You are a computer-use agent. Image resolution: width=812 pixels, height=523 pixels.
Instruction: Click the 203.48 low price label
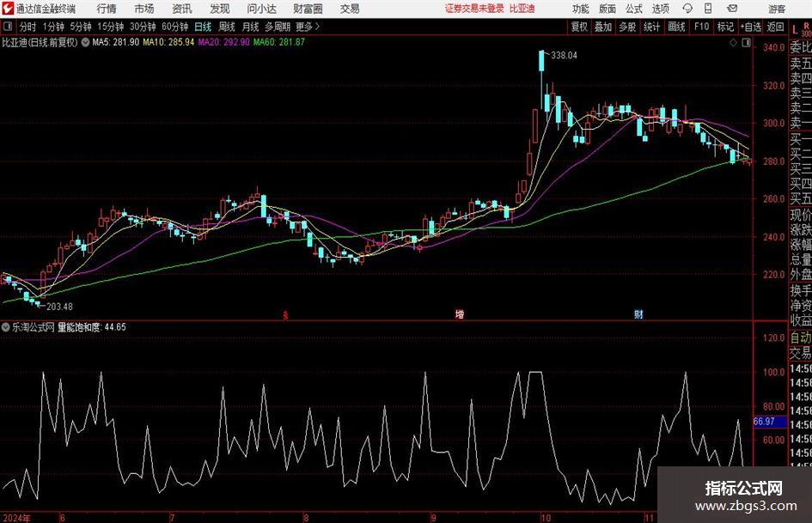(x=59, y=307)
